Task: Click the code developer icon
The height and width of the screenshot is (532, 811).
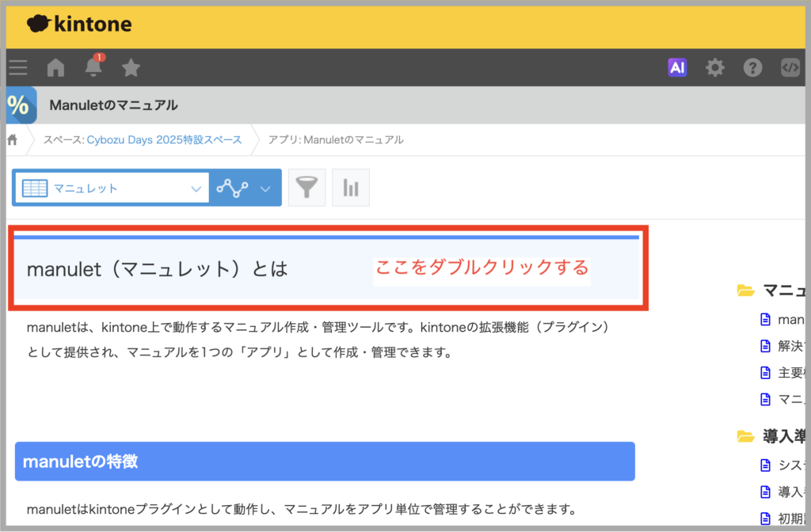Action: (790, 68)
